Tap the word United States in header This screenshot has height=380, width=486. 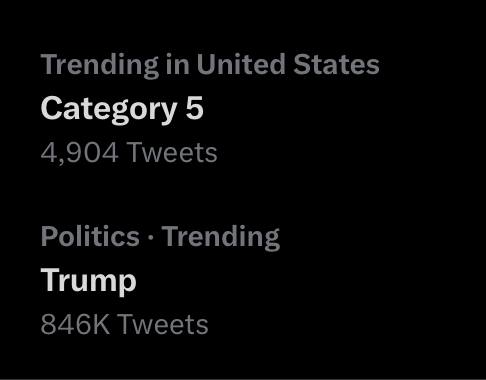click(288, 64)
